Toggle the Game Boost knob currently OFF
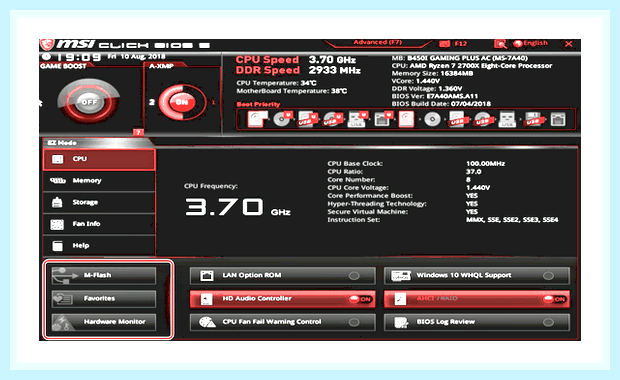Viewport: 620px width, 380px height. (89, 102)
